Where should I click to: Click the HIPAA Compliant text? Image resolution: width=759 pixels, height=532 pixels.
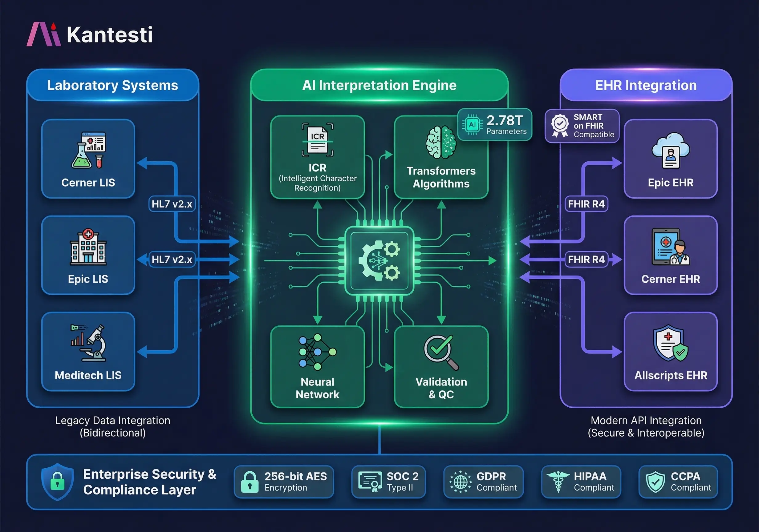(594, 482)
